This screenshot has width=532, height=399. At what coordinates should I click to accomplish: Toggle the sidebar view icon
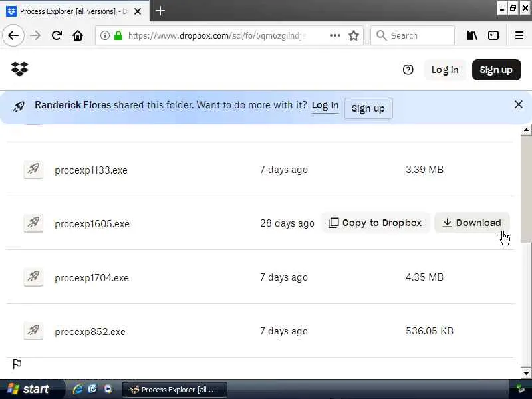(493, 35)
